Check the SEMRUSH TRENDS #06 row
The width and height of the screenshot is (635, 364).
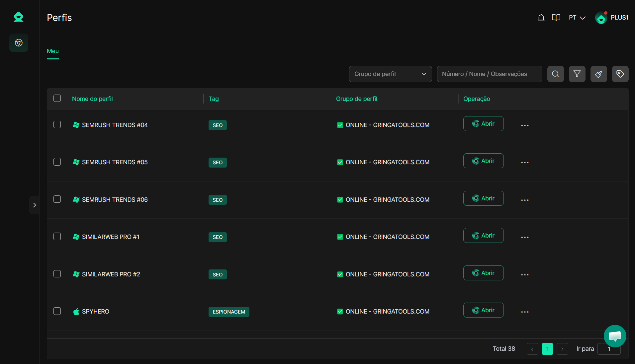pos(57,199)
